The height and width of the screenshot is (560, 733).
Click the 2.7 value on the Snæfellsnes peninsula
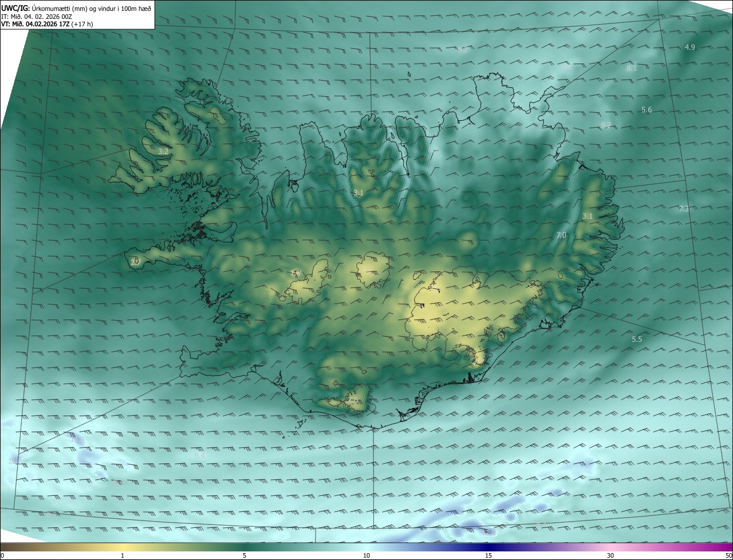135,262
